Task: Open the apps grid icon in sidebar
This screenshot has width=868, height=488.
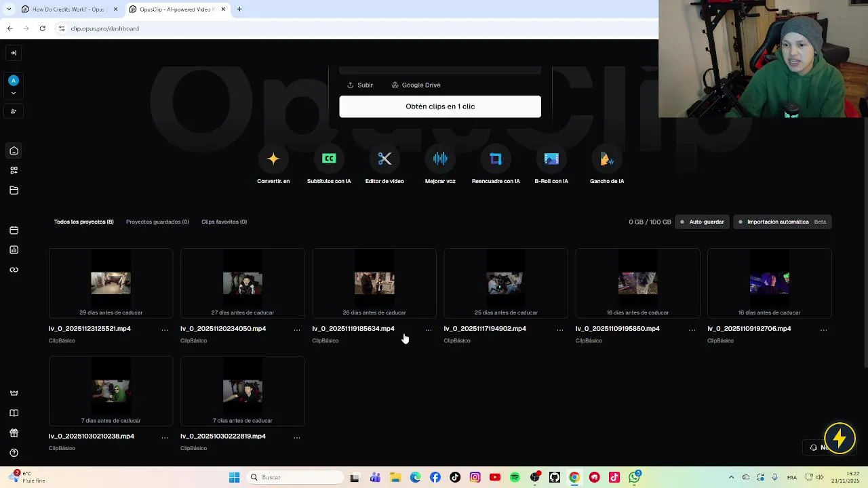Action: (x=14, y=170)
